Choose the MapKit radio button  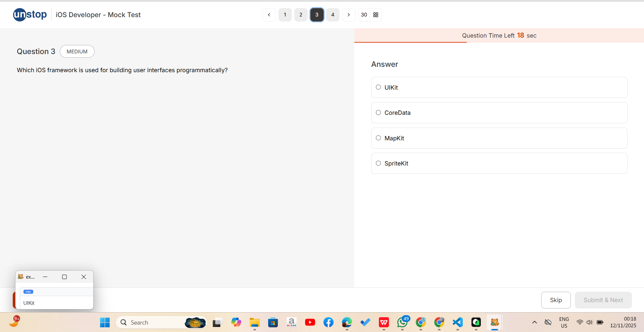tap(379, 138)
